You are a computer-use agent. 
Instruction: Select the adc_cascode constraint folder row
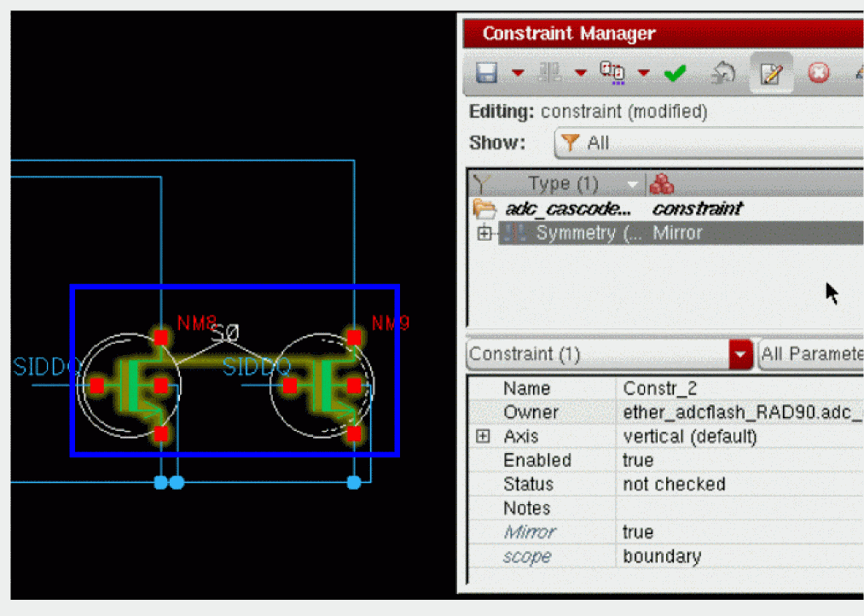point(667,209)
